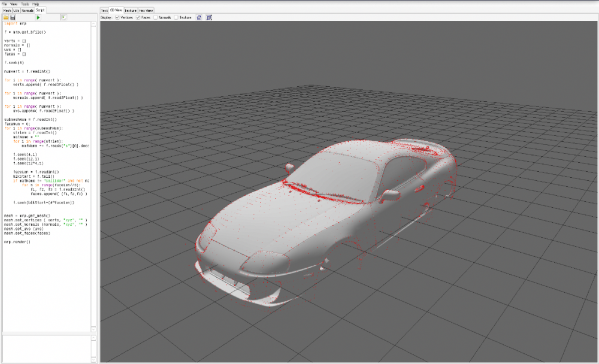Click output console scrollbar up arrow

click(93, 338)
